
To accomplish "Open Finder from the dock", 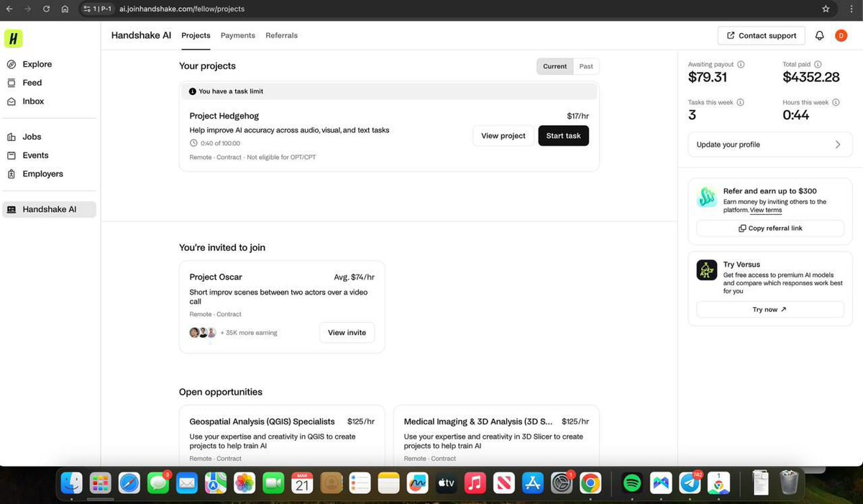I will [x=71, y=482].
